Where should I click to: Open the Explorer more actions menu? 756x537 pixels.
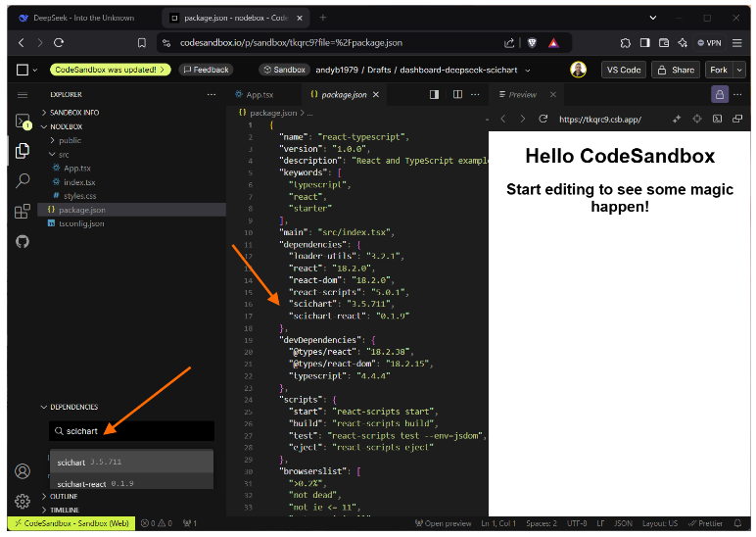(212, 95)
